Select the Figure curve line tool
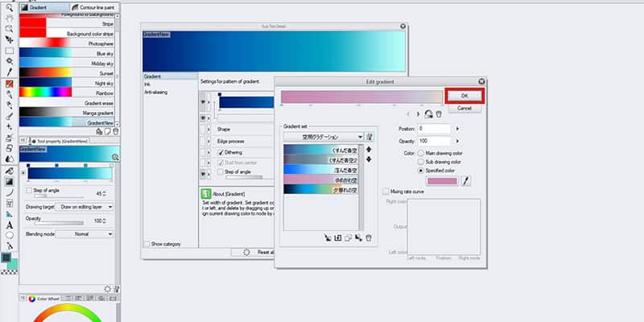The image size is (644, 322). tap(9, 192)
